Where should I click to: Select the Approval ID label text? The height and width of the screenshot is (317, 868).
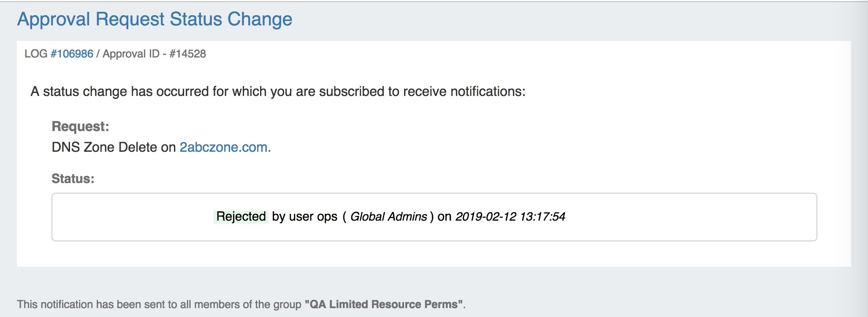point(131,54)
